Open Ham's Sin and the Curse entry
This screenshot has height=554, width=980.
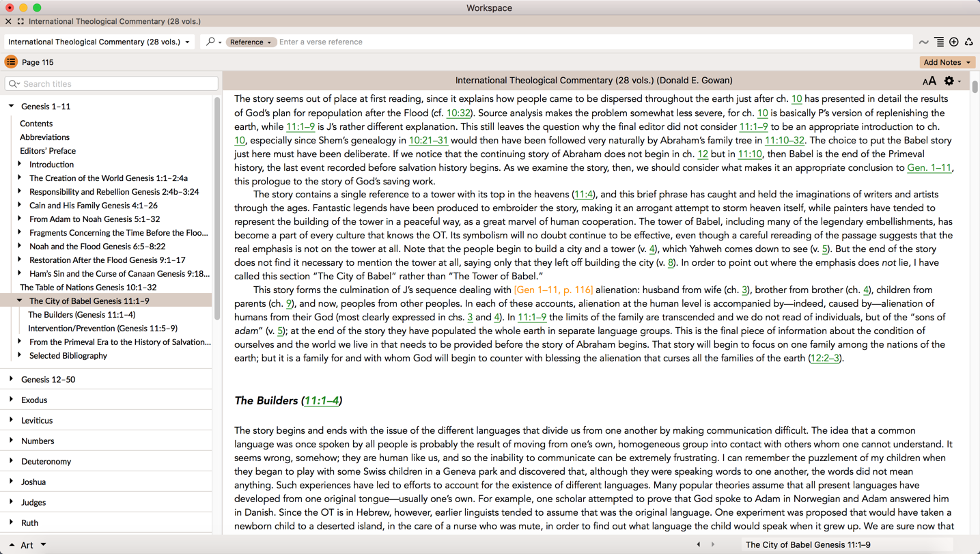point(120,274)
